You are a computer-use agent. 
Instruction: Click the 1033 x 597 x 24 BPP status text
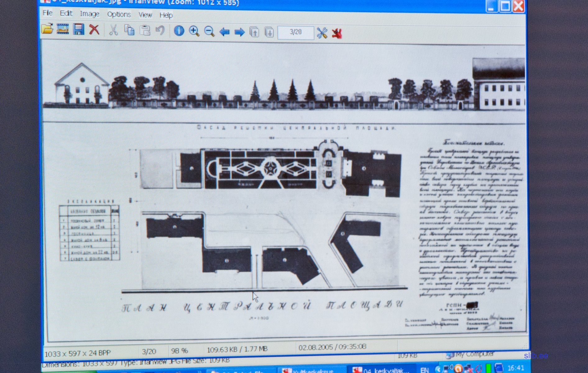pyautogui.click(x=78, y=353)
